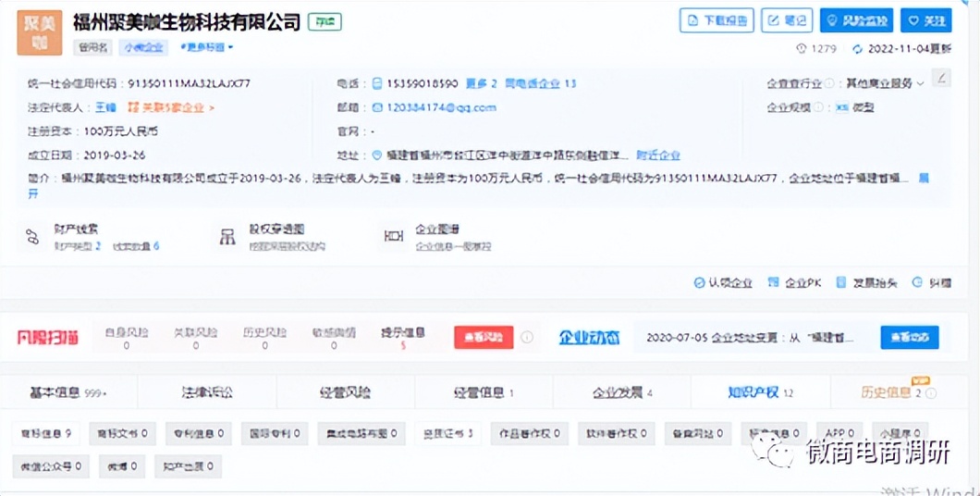Expand the 简介 summary with 展开

point(923,179)
